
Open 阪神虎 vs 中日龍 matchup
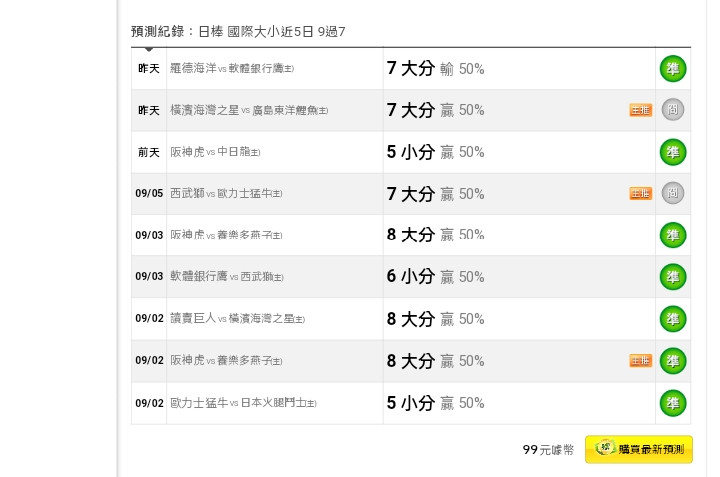point(215,152)
